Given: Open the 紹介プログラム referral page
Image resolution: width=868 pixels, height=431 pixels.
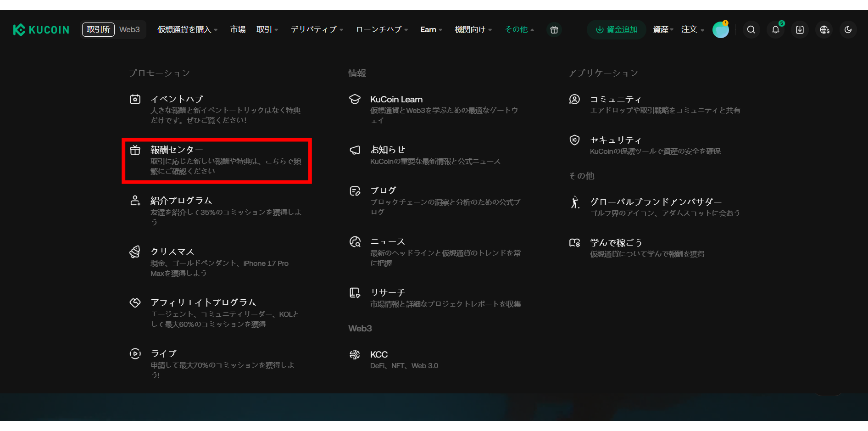Looking at the screenshot, I should [x=181, y=201].
